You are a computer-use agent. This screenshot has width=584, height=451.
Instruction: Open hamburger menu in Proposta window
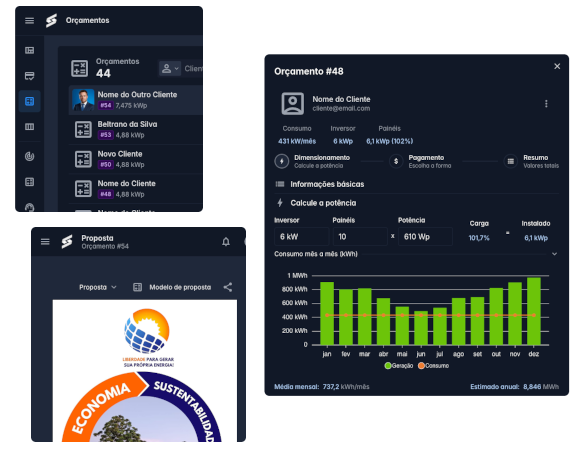(x=45, y=242)
